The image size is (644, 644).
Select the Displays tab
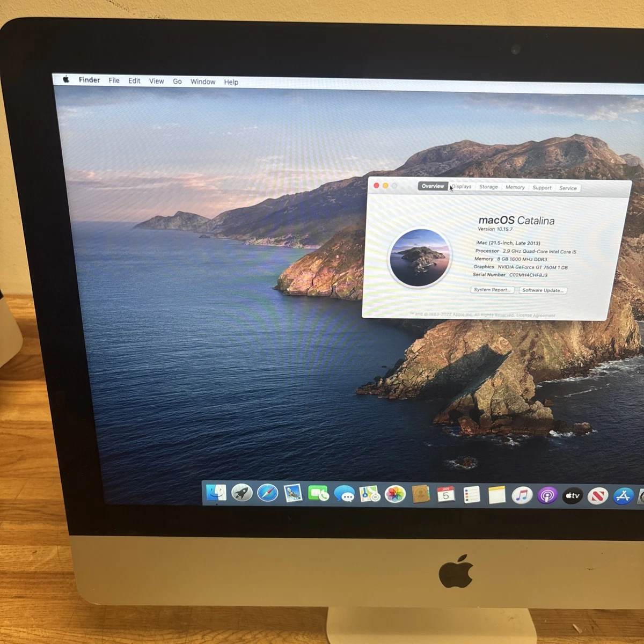[462, 187]
